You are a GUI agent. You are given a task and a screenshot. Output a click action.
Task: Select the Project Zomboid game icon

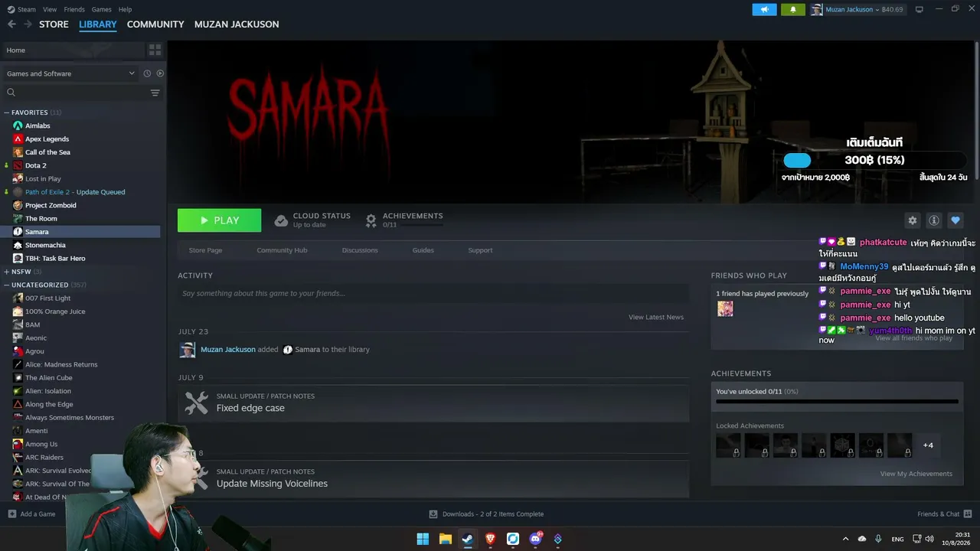tap(18, 205)
